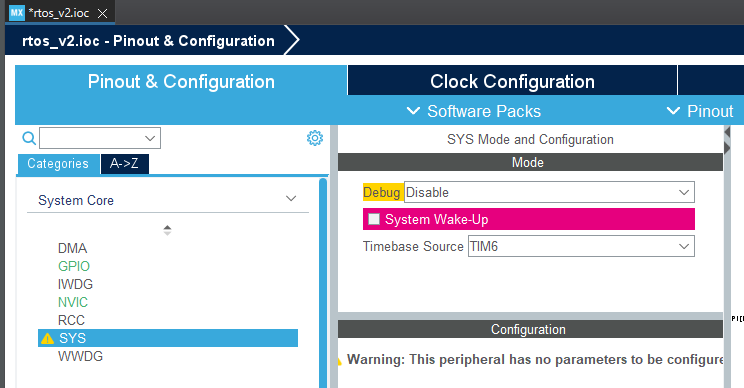This screenshot has height=388, width=744.
Task: Click the MX icon on rtos_v2.ioc tab
Action: (x=17, y=13)
